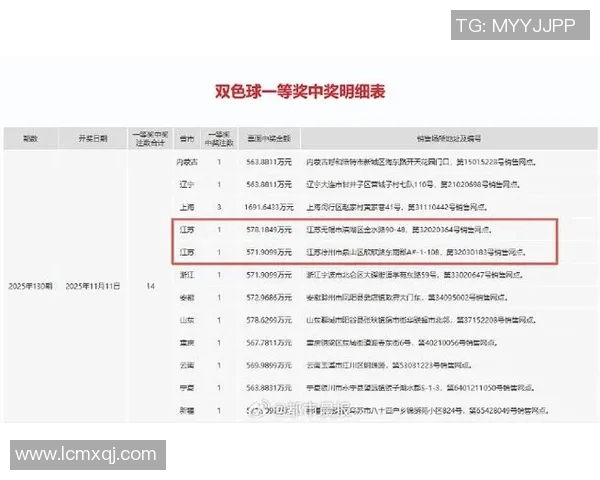Select the 一等奖中奖注数合计 header cell

click(x=150, y=139)
